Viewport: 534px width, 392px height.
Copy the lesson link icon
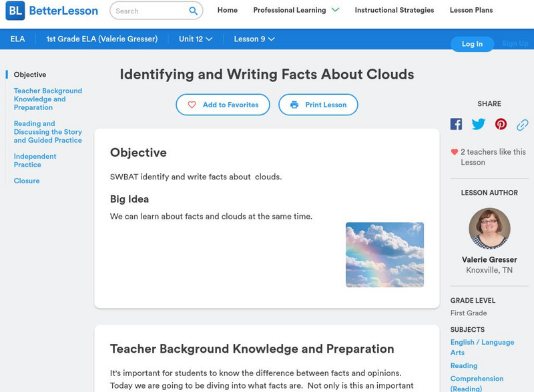coord(523,125)
